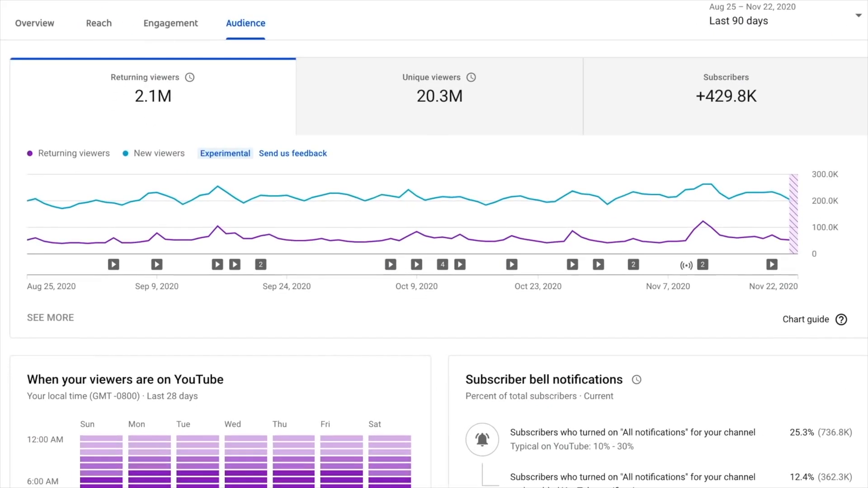Viewport: 868px width, 488px height.
Task: Select the Returning viewers 2.1M metric card
Action: [153, 96]
